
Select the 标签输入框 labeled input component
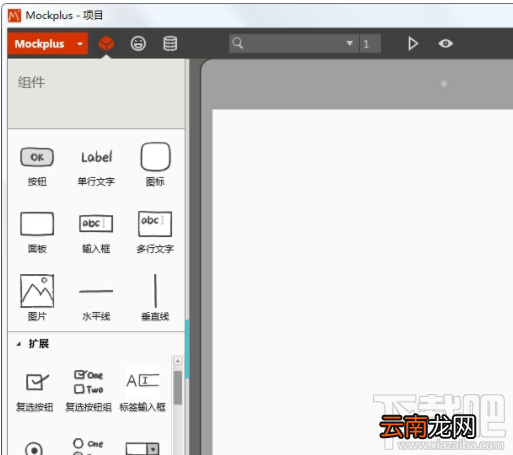point(142,390)
